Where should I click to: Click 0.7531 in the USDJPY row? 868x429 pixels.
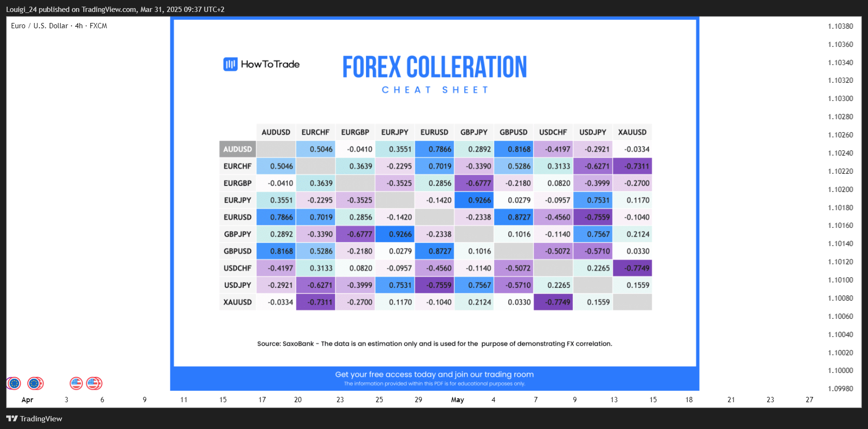395,285
